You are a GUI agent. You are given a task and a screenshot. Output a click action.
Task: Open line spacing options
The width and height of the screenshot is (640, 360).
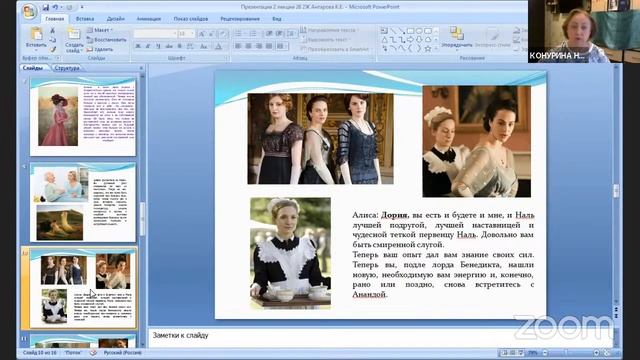pyautogui.click(x=291, y=33)
